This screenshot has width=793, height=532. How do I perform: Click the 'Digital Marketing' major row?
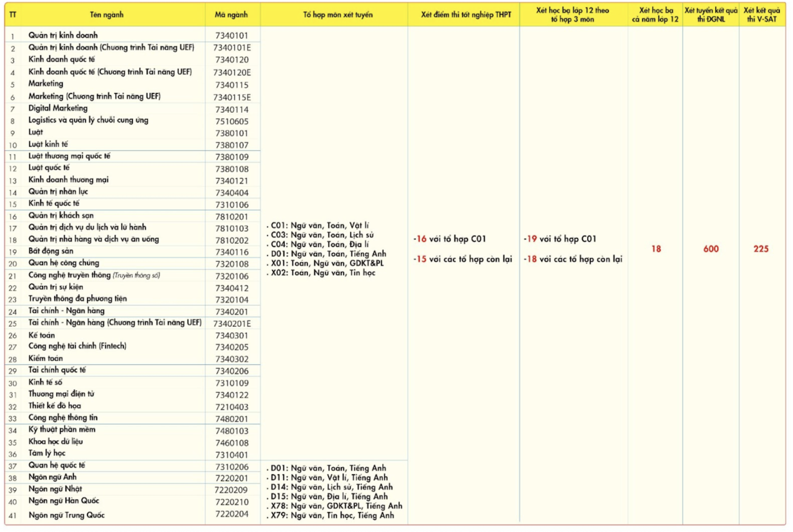[58, 108]
